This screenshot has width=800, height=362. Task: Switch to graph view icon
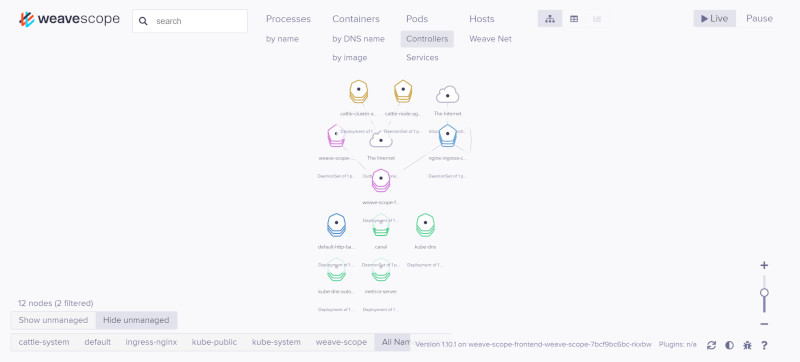550,19
